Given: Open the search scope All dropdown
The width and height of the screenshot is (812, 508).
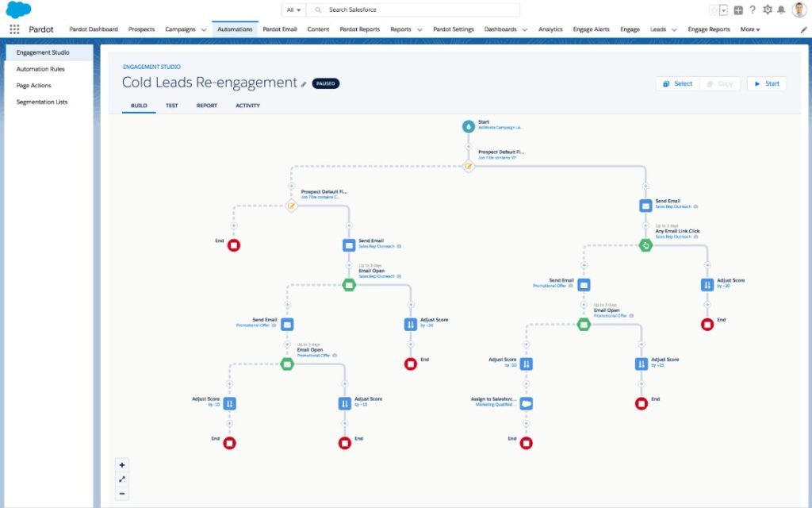Looking at the screenshot, I should coord(293,10).
